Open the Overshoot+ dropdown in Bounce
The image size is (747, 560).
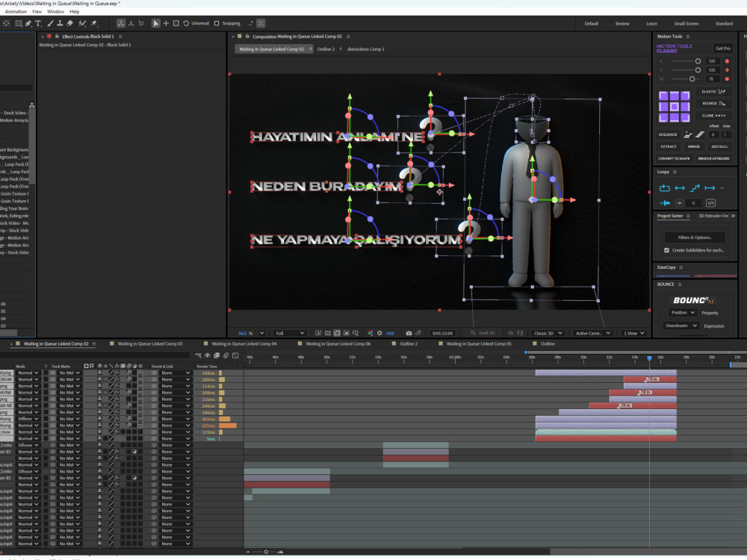click(x=681, y=326)
